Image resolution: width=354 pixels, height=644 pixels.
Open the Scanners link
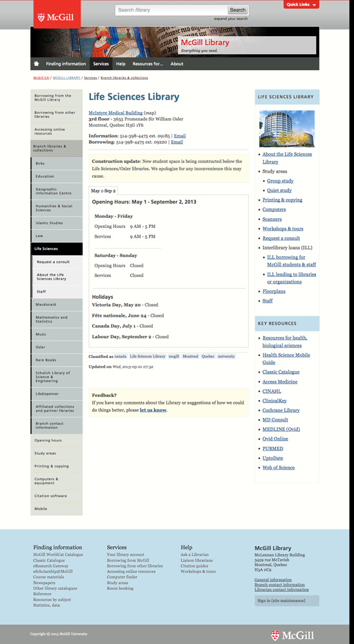(272, 220)
